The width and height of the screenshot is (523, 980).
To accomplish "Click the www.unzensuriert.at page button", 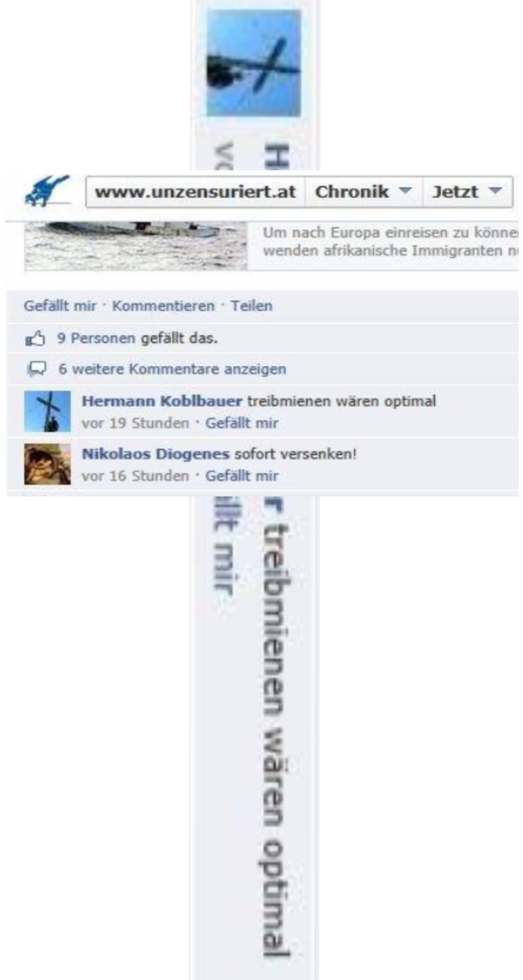I will 196,191.
